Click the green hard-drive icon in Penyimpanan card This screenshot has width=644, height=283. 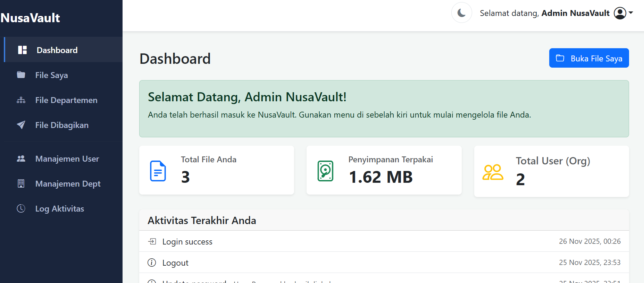point(325,171)
